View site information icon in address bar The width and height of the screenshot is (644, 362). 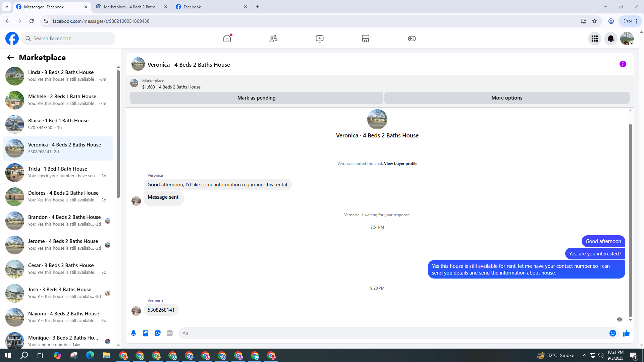(46, 21)
